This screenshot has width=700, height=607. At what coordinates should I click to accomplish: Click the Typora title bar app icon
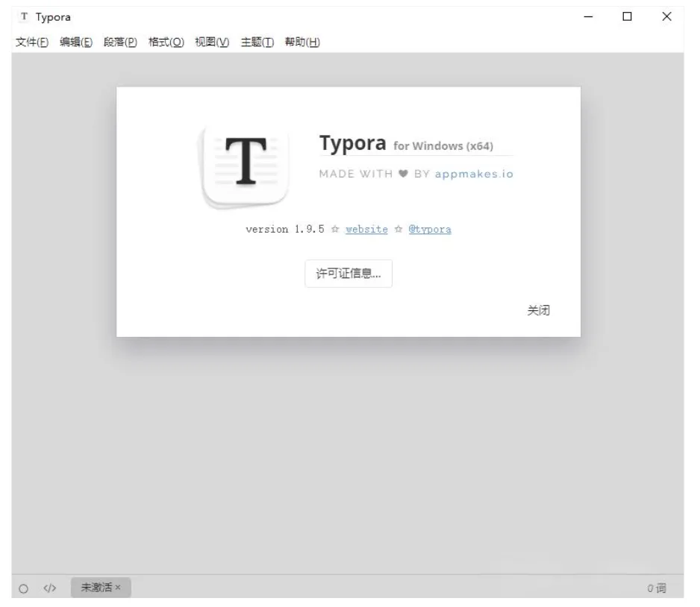[24, 16]
